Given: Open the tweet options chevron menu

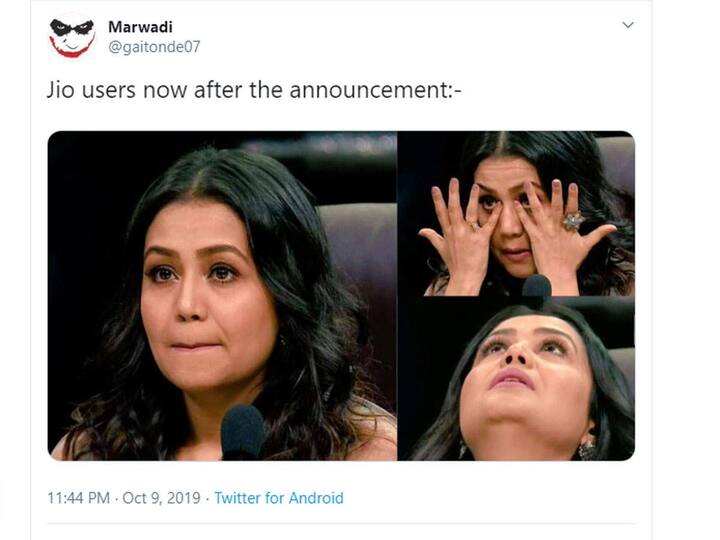Looking at the screenshot, I should pos(627,25).
